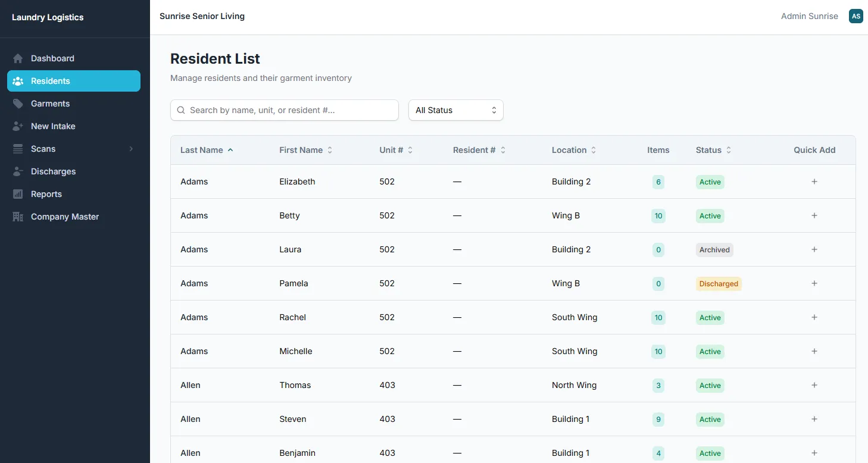Click the Active status badge for Rachel Adams
The height and width of the screenshot is (463, 868).
[710, 317]
